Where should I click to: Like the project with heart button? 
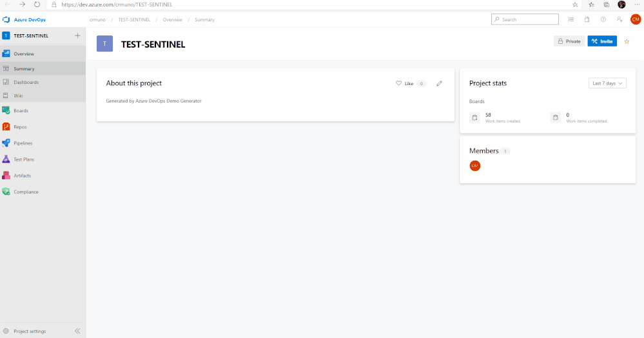405,83
